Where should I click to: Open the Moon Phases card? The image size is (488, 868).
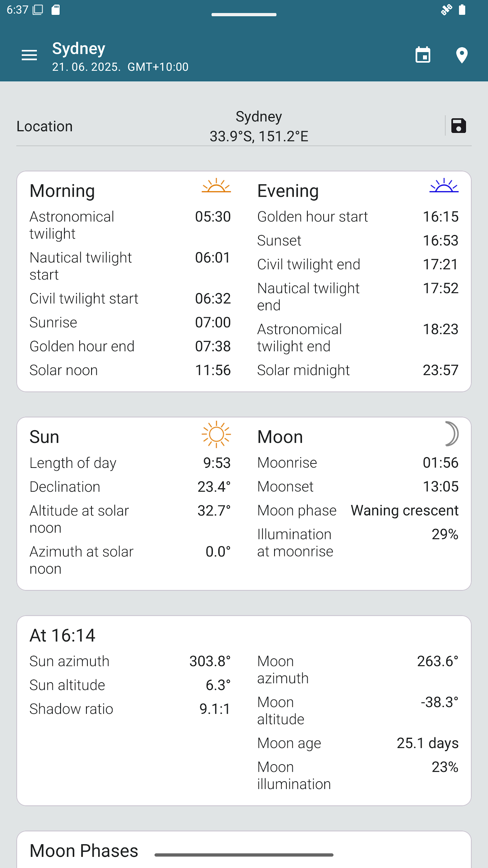(x=84, y=850)
